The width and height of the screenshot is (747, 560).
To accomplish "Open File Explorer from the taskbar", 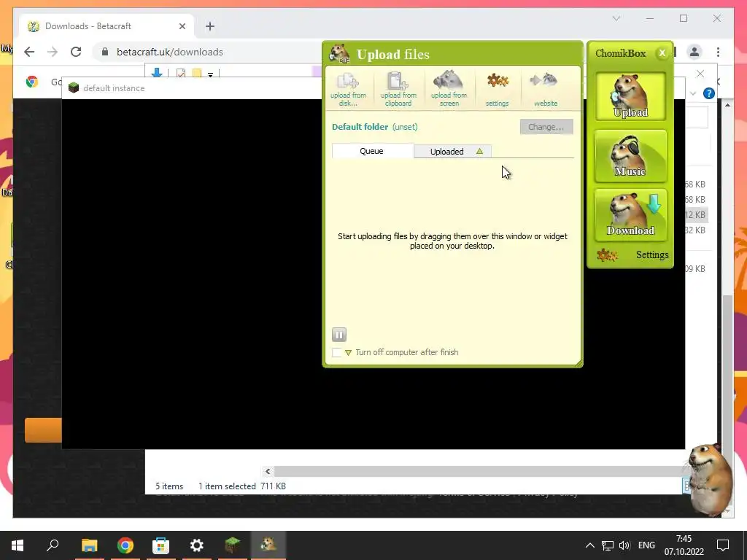I will pos(89,545).
